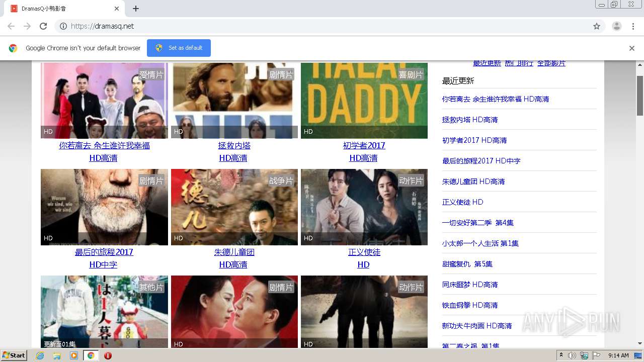The height and width of the screenshot is (362, 644).
Task: Click the 拯救内塔 title link
Action: (234, 145)
